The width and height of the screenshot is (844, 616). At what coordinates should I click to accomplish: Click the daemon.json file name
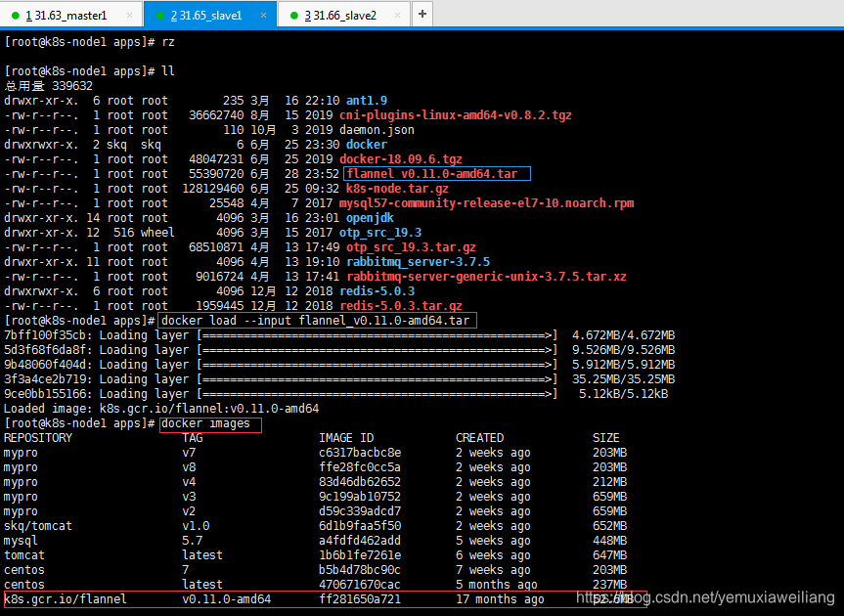click(x=377, y=130)
